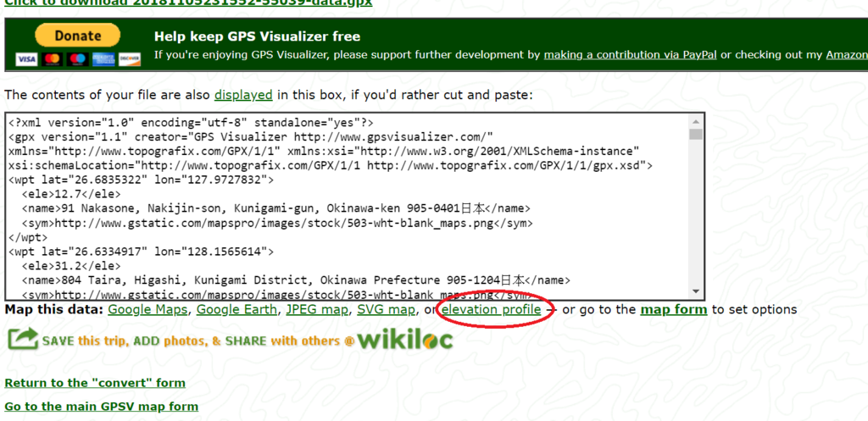Viewport: 868px width, 421px height.
Task: Click the text box scroll down arrow
Action: point(696,291)
